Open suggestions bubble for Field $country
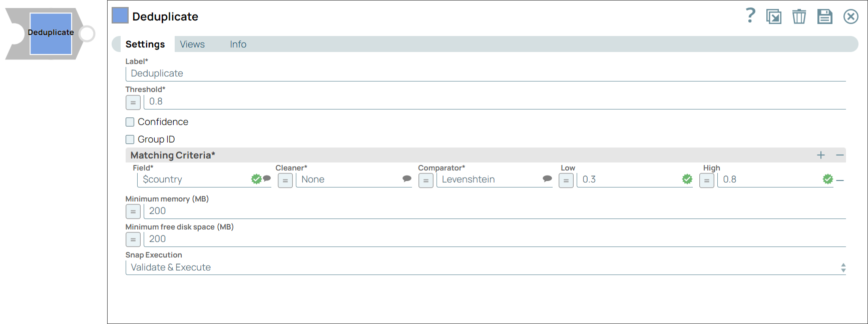This screenshot has width=868, height=324. (x=267, y=178)
